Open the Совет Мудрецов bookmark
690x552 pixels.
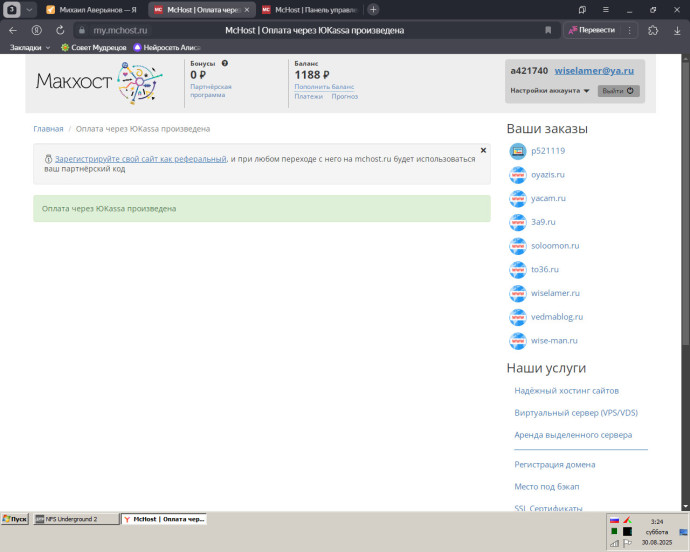click(93, 48)
